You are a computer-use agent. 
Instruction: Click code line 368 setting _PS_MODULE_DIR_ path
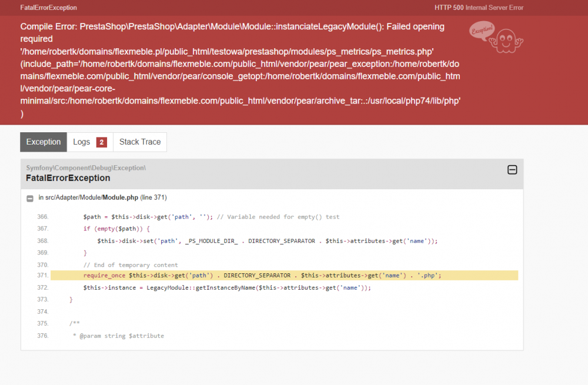pyautogui.click(x=268, y=241)
